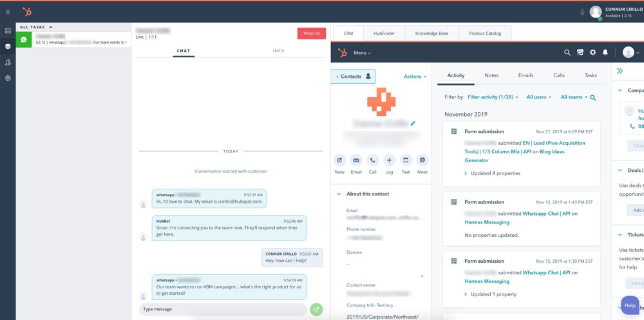Click the Log activity plus icon
Screen dimensions: 644x320
click(x=390, y=160)
